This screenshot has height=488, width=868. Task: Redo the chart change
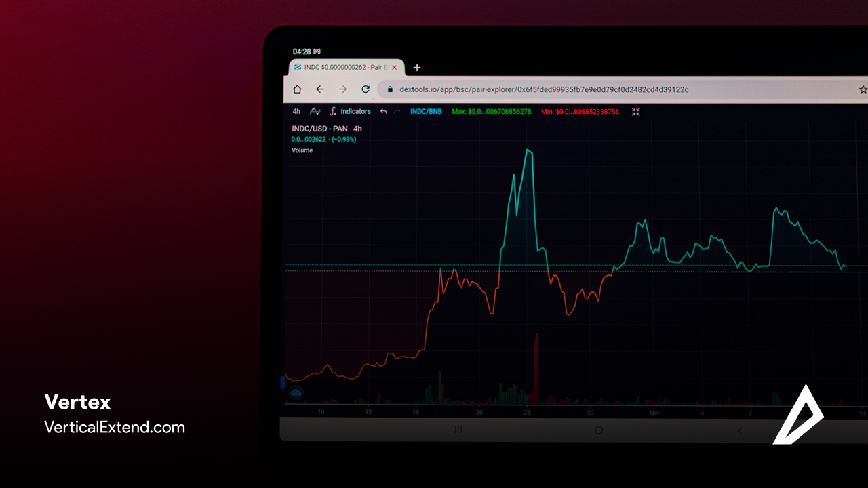pyautogui.click(x=397, y=111)
